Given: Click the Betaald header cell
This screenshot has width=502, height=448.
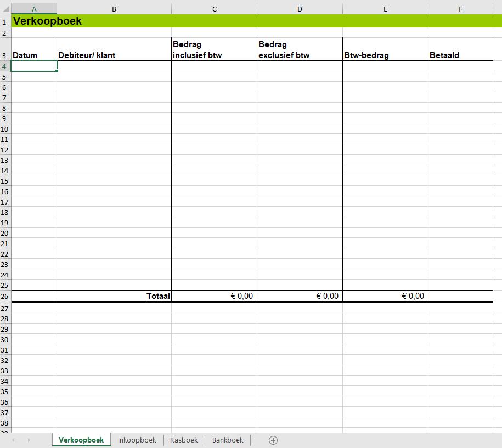Looking at the screenshot, I should [x=460, y=49].
